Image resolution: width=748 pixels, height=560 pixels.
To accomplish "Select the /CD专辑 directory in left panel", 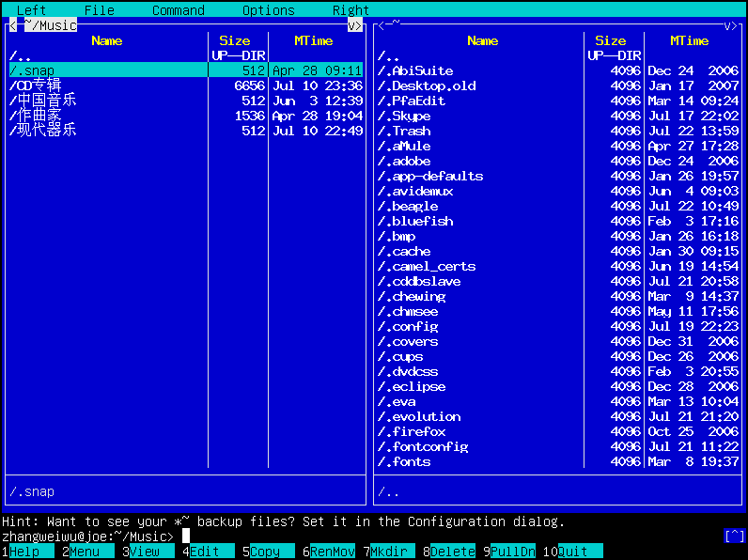I will pos(36,86).
